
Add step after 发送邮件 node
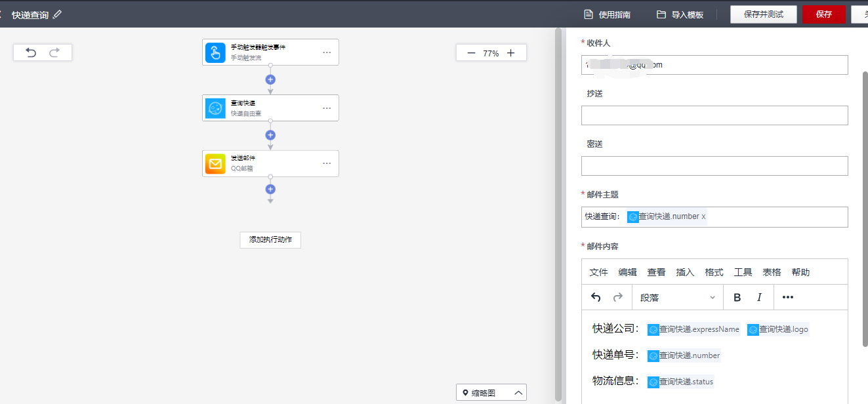click(x=270, y=189)
